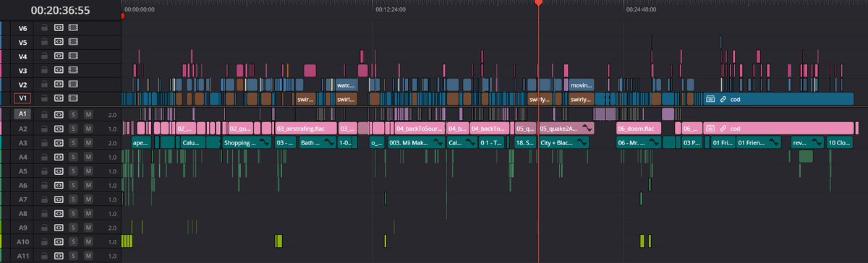Lock video track V4

tap(44, 56)
